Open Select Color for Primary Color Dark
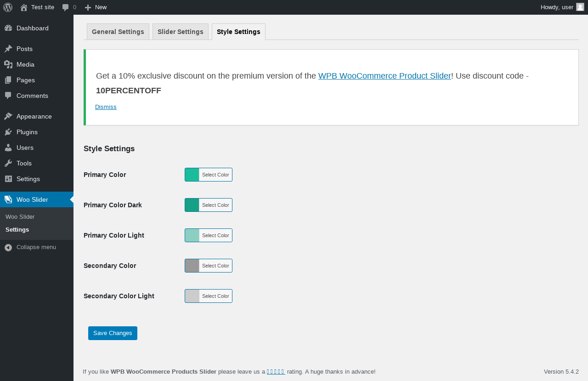The image size is (588, 381). coord(215,205)
